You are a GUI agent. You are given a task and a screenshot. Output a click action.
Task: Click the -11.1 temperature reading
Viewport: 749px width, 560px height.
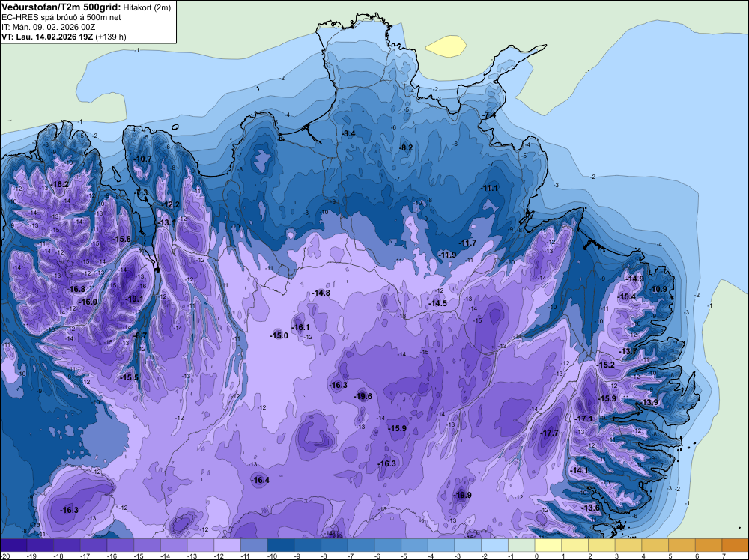pos(490,189)
